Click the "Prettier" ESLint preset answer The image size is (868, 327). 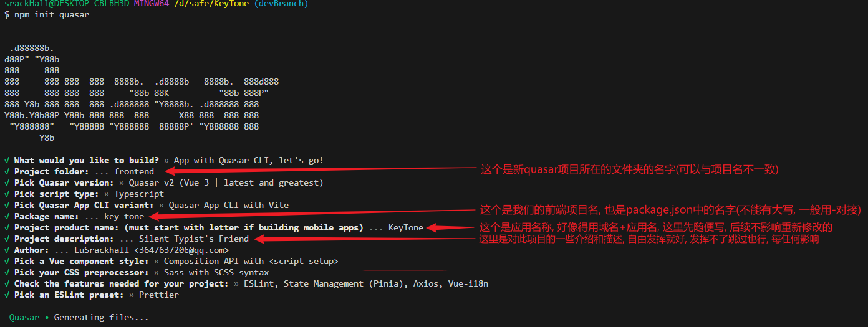click(158, 295)
